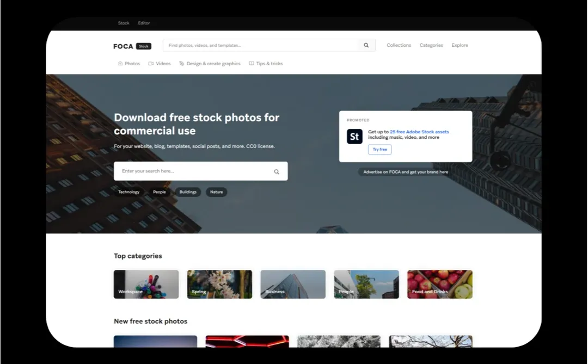Screen dimensions: 588x364
Task: Go to the Videos section
Action: tap(160, 64)
